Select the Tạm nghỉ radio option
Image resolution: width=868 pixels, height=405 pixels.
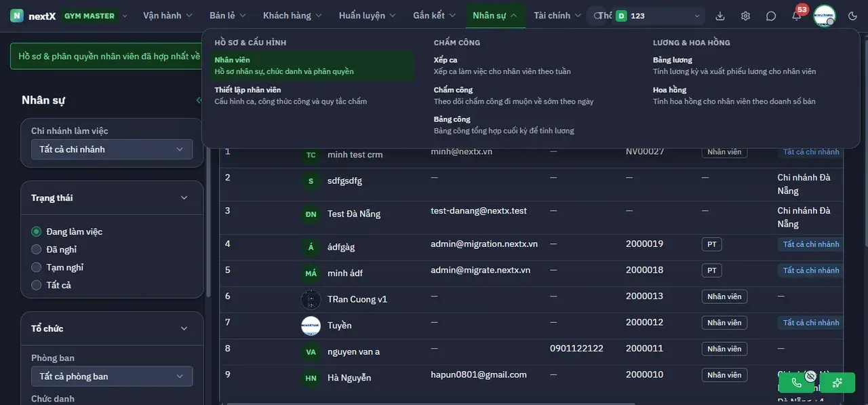click(37, 267)
